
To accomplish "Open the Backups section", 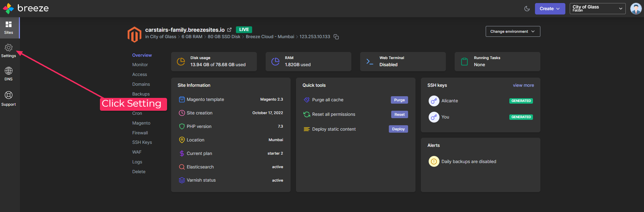I will click(x=141, y=94).
